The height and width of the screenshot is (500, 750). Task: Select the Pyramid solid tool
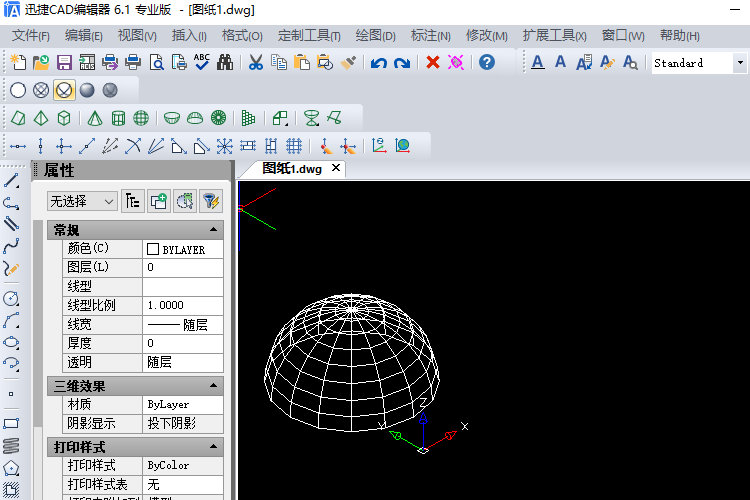pos(41,118)
